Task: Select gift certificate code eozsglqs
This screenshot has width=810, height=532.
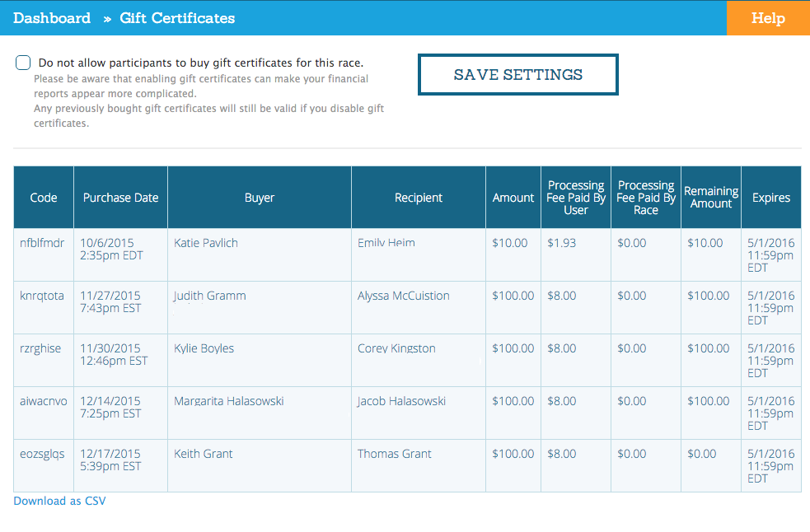Action: coord(43,453)
